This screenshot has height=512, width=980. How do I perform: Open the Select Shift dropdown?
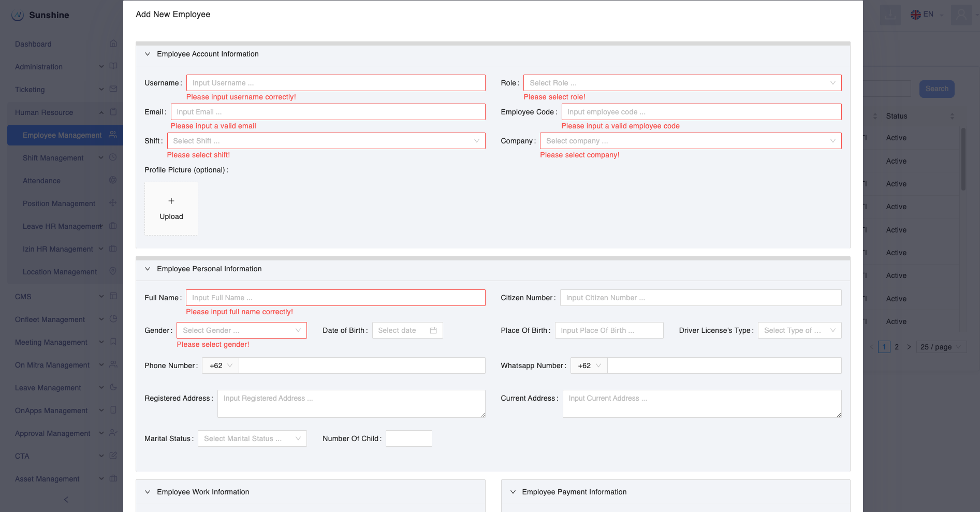click(x=326, y=141)
